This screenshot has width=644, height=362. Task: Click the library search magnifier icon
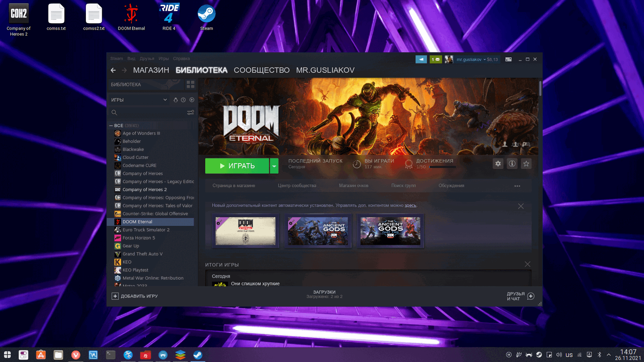tap(114, 113)
